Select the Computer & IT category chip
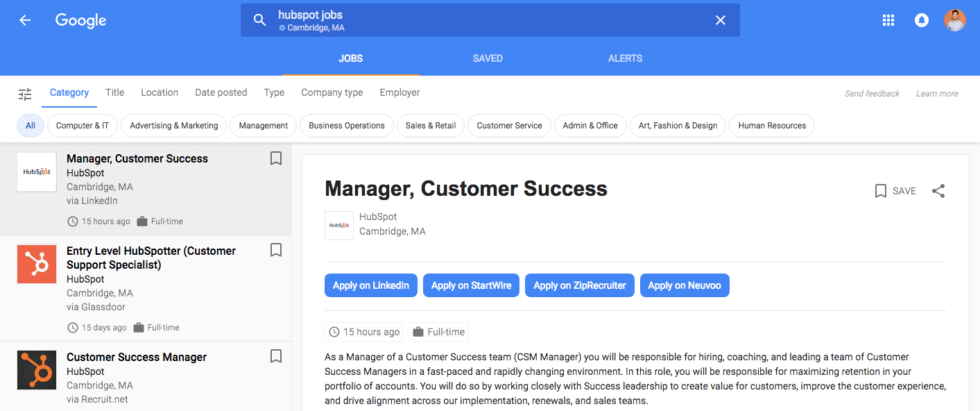The height and width of the screenshot is (411, 980). click(x=83, y=126)
